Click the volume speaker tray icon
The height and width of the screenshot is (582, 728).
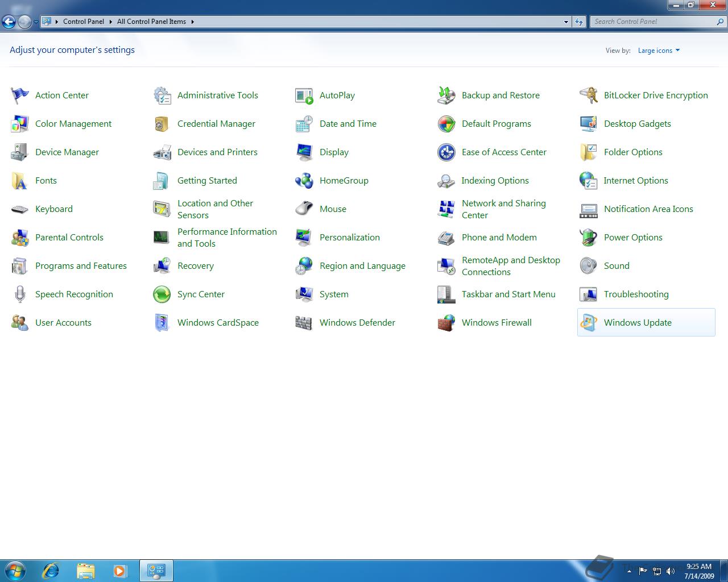[670, 571]
